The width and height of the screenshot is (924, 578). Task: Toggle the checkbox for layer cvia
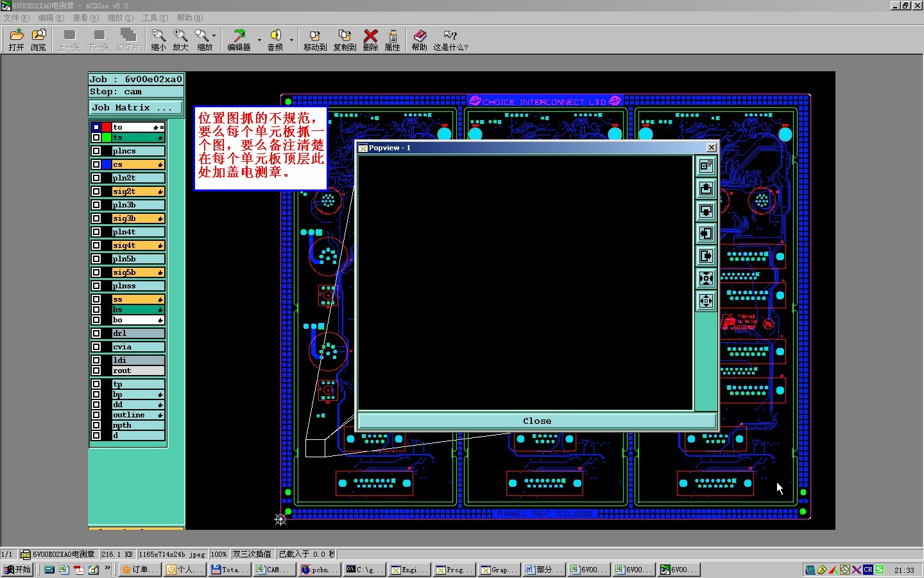pyautogui.click(x=96, y=347)
